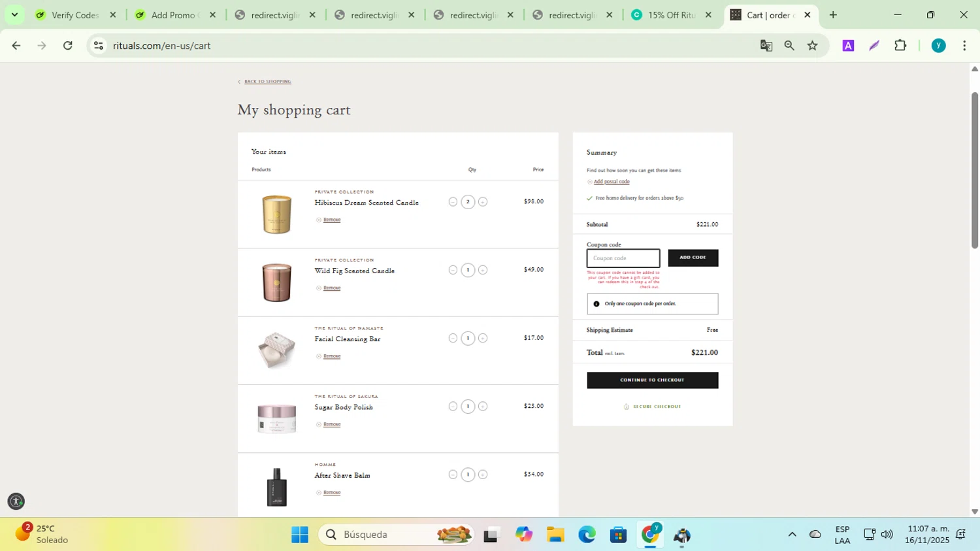The height and width of the screenshot is (551, 980).
Task: Open weather widget showing 25°C
Action: coord(42,534)
